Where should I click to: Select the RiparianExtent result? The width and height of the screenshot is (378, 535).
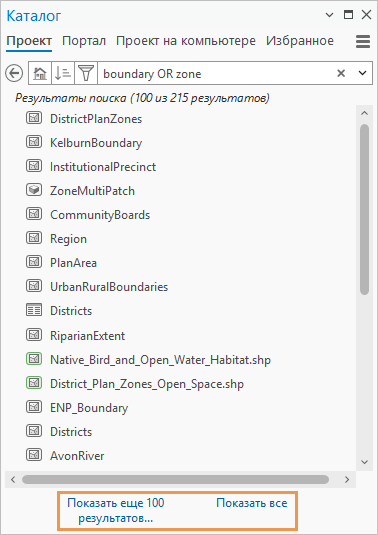[87, 336]
